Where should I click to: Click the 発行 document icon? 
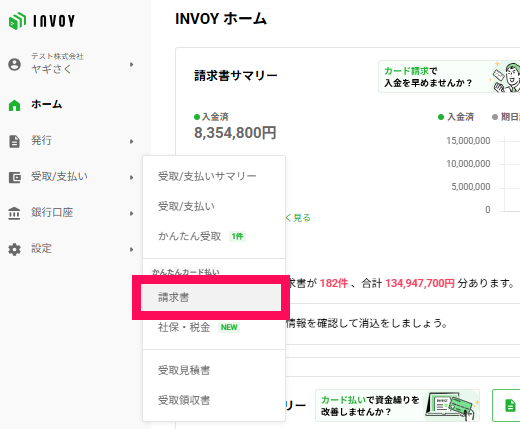tap(14, 141)
